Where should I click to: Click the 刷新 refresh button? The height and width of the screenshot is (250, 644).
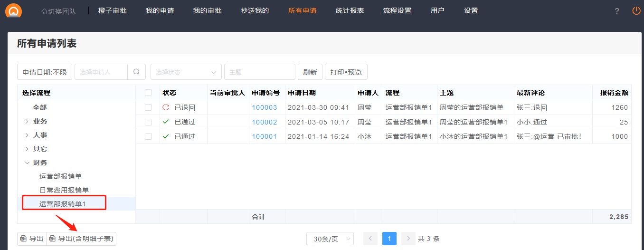[310, 72]
